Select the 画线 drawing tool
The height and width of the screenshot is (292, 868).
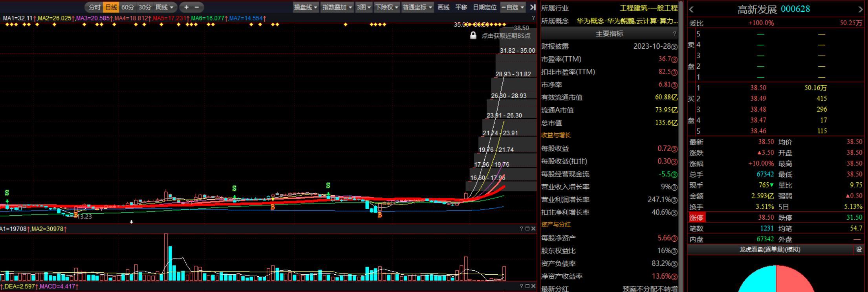tap(443, 7)
